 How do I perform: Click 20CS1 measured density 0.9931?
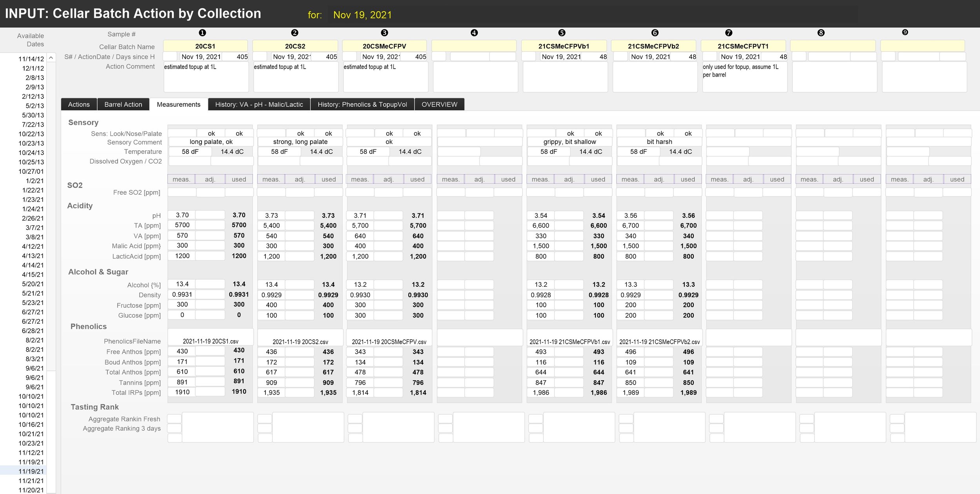tap(182, 294)
